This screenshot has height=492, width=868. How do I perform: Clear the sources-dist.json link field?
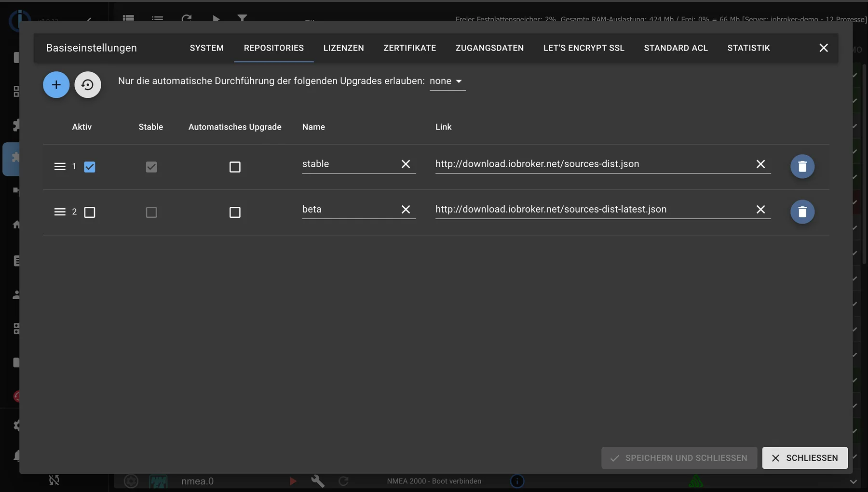tap(760, 164)
